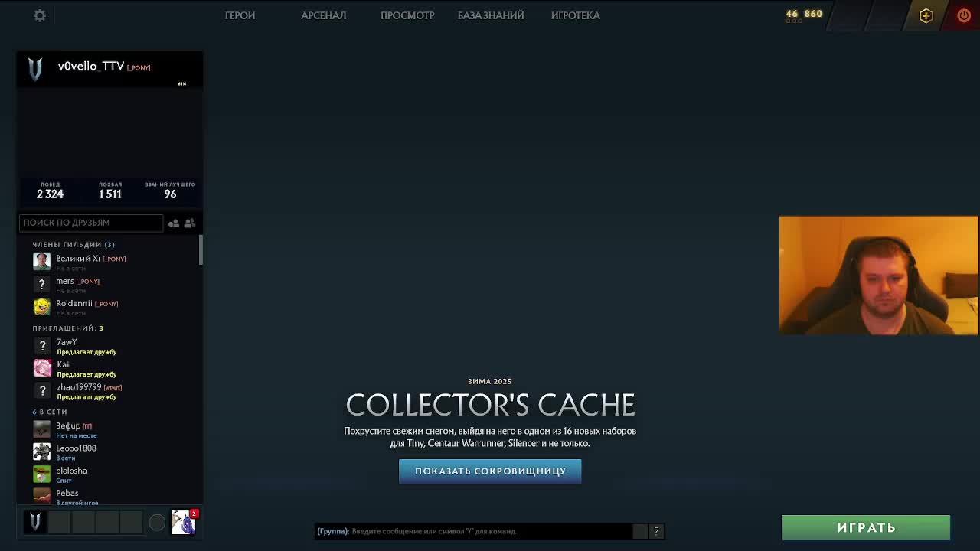Click the third empty party slot
The width and height of the screenshot is (980, 551).
(x=107, y=522)
